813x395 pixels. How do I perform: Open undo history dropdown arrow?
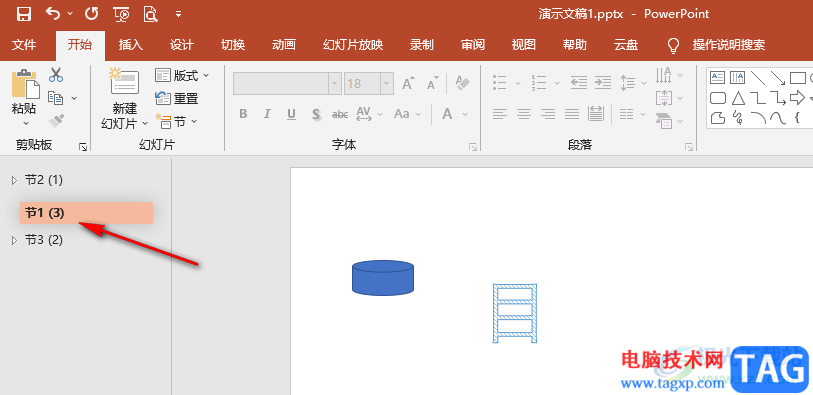pyautogui.click(x=70, y=14)
